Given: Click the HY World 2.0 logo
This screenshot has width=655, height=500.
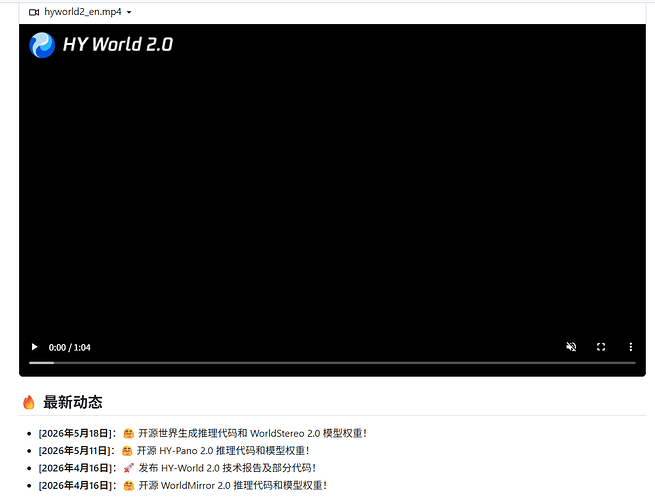Looking at the screenshot, I should [x=101, y=45].
